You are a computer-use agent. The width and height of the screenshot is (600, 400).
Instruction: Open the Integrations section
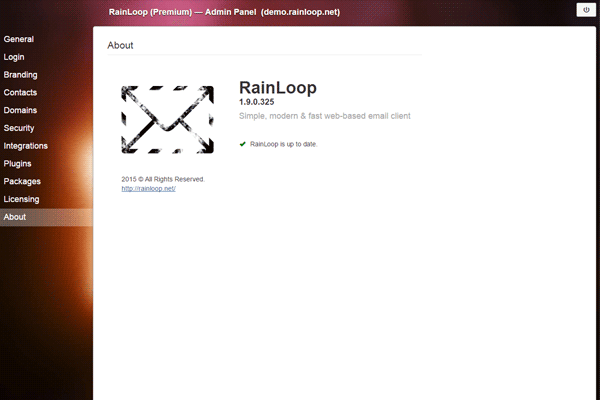(25, 146)
